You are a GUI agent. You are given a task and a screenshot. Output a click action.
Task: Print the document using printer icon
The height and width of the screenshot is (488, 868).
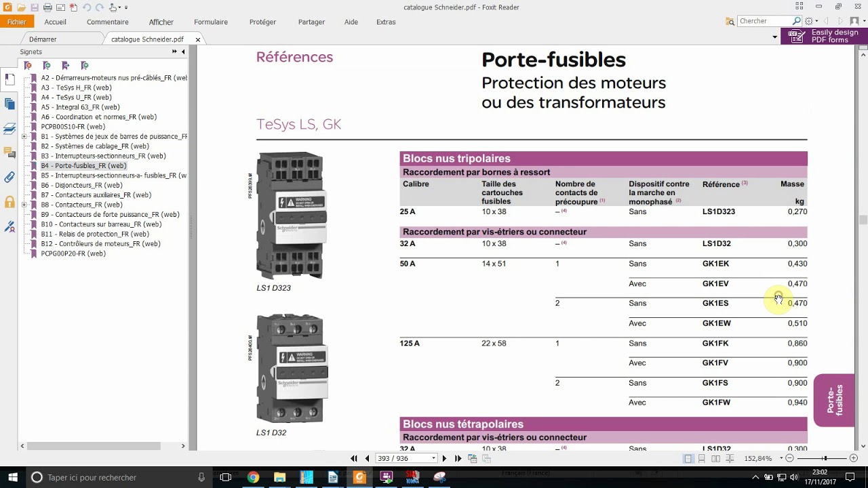47,7
